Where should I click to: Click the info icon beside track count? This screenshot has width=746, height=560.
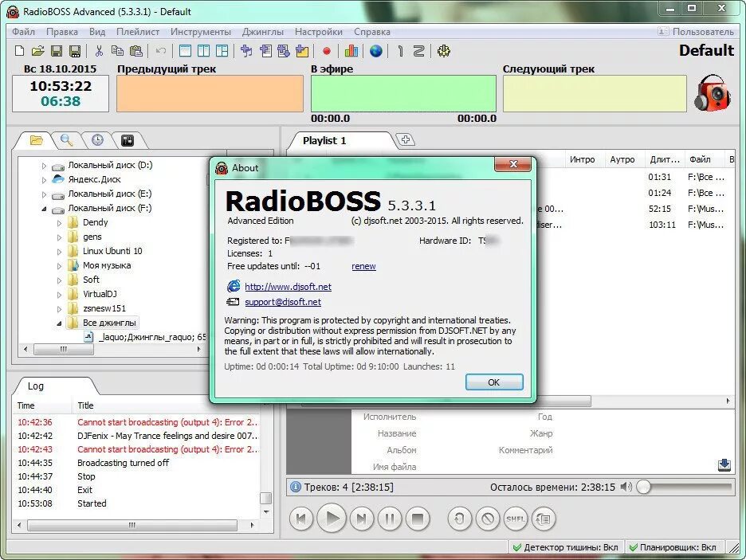coord(296,487)
